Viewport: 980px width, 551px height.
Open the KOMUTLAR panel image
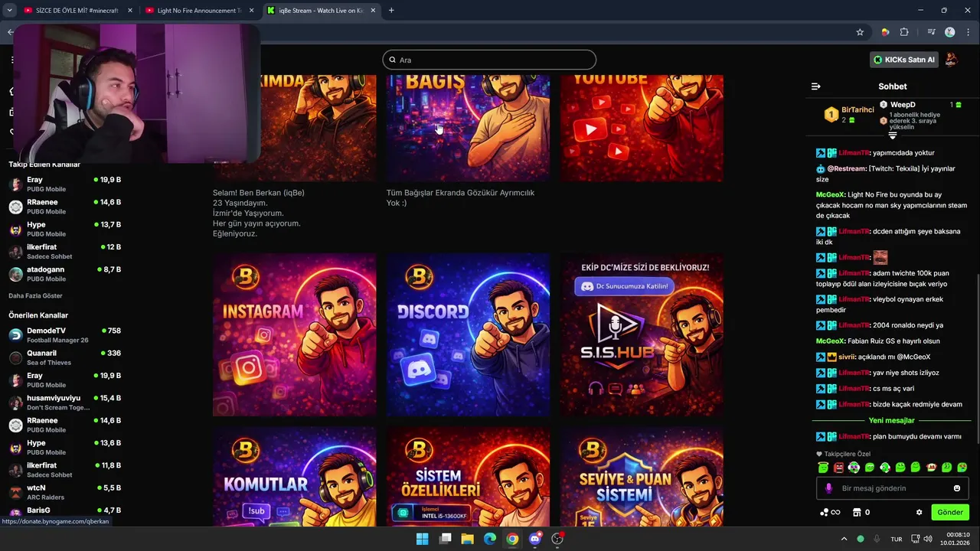[x=295, y=477]
